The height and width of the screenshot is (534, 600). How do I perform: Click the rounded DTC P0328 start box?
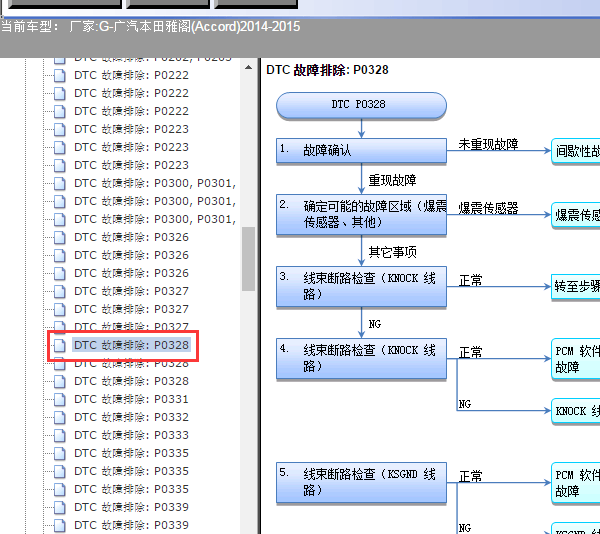point(361,105)
